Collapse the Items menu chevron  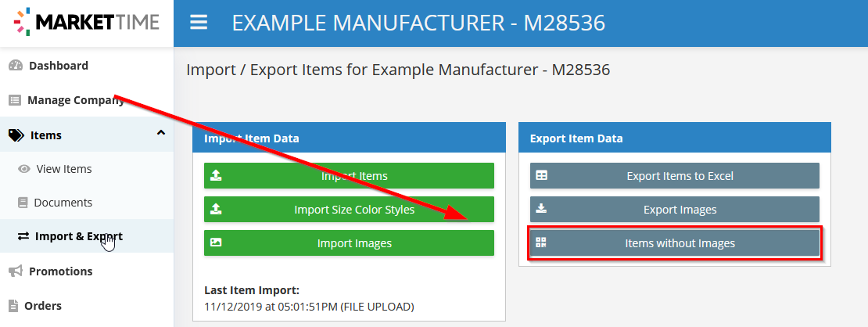click(x=161, y=132)
